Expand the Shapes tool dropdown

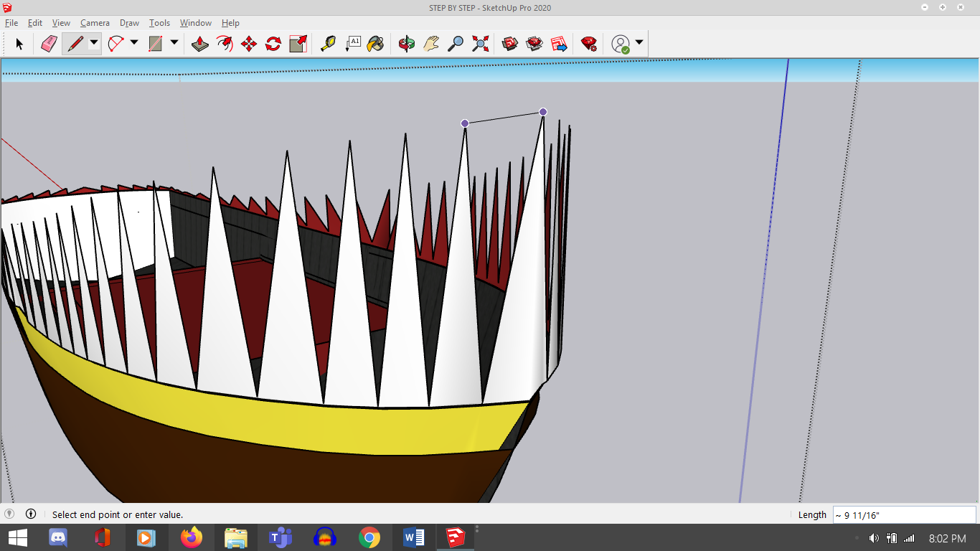pos(174,43)
